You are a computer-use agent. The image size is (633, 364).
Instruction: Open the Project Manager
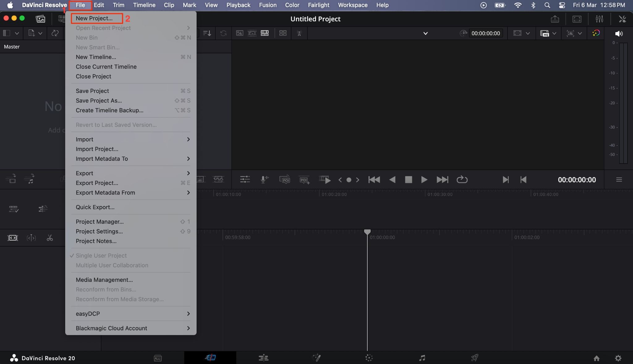(99, 221)
